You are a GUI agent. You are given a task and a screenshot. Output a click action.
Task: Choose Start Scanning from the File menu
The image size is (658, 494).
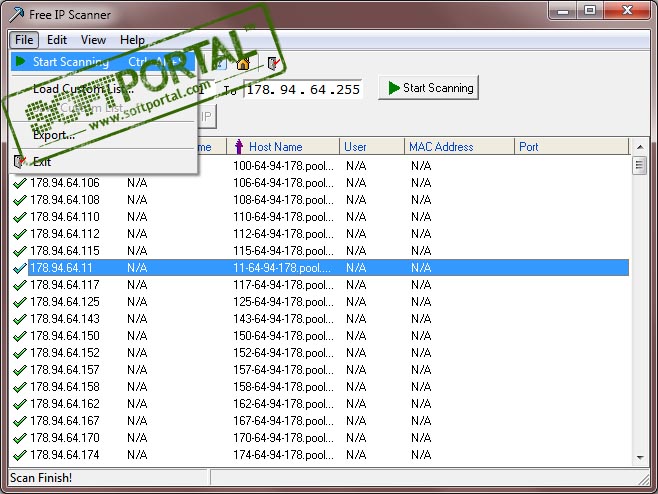tap(103, 62)
